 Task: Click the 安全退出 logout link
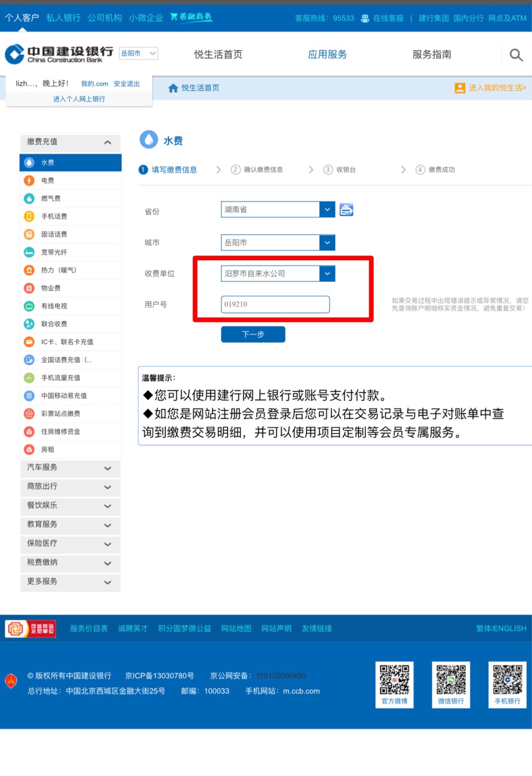point(126,84)
